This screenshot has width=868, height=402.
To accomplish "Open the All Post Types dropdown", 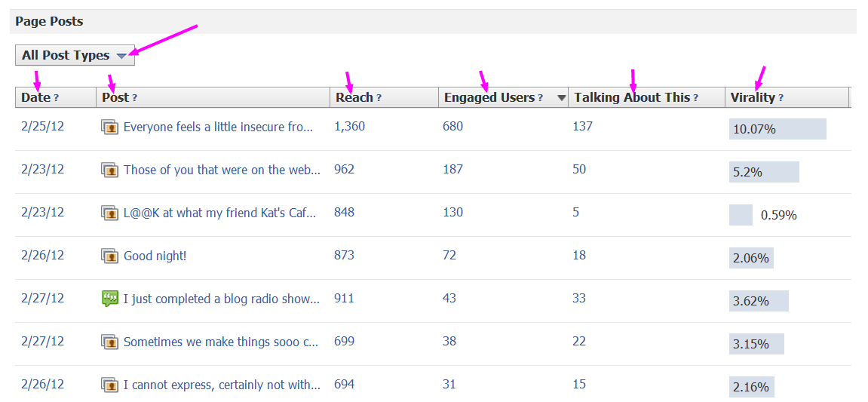I will pos(75,55).
